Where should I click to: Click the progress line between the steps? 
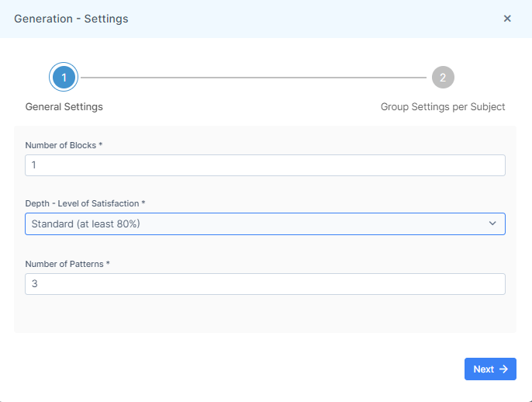[254, 78]
